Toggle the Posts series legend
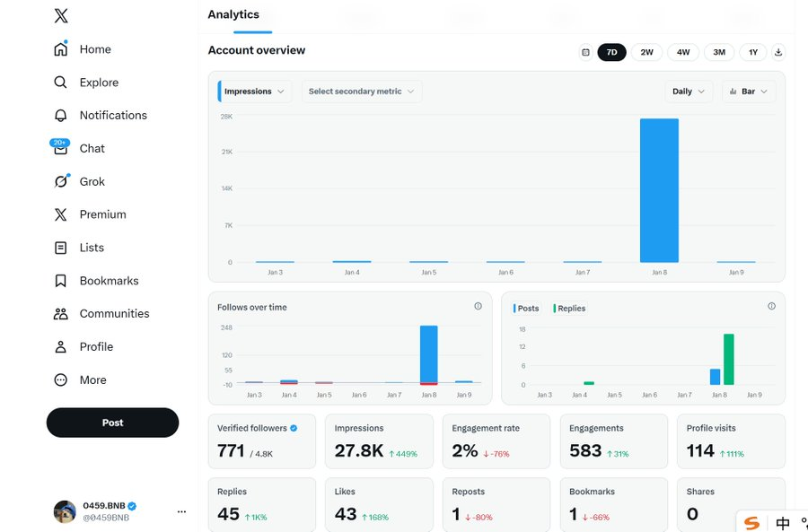The width and height of the screenshot is (808, 532). coord(526,308)
